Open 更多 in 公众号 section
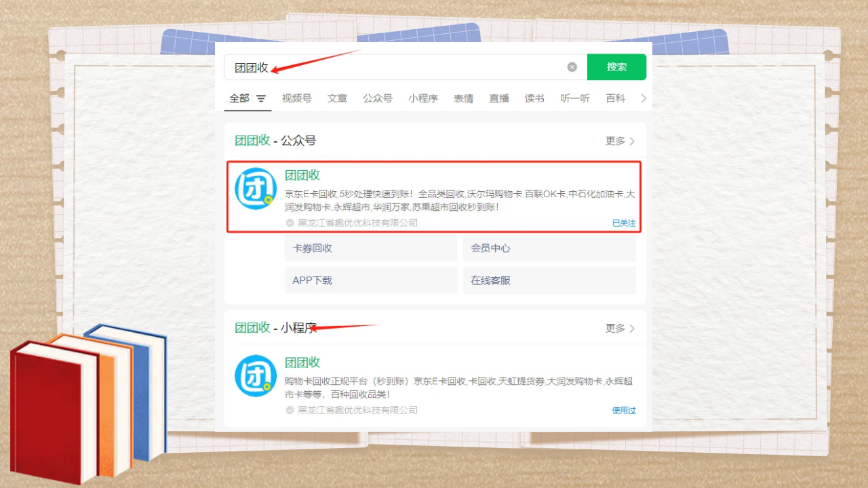 [x=620, y=141]
